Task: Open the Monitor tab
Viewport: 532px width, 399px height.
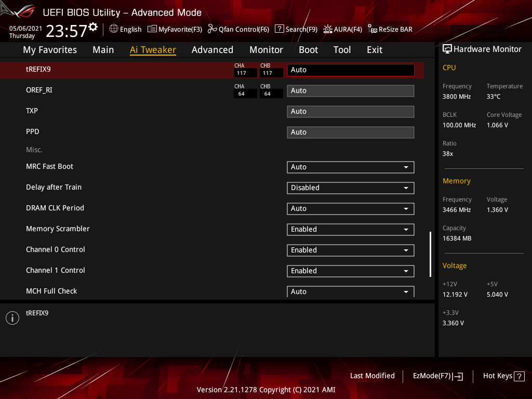Action: pos(266,50)
